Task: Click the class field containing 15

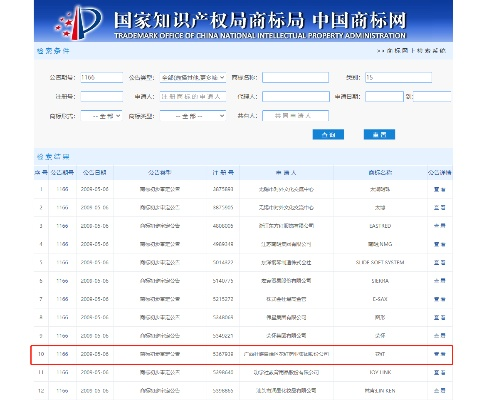Action: pyautogui.click(x=398, y=77)
